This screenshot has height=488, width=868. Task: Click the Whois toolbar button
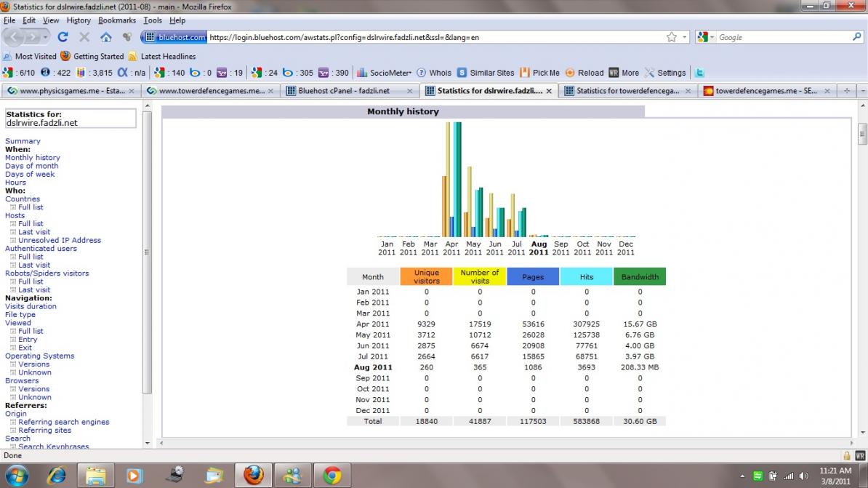pos(434,73)
